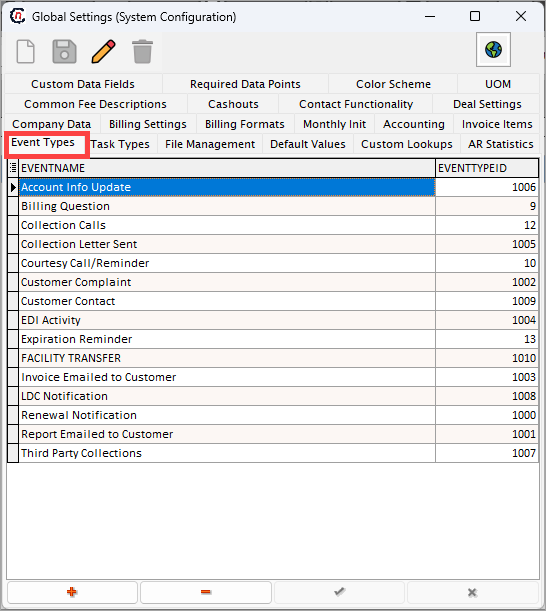Viewport: 546px width, 611px height.
Task: Remove a record with the minus button
Action: (x=206, y=592)
